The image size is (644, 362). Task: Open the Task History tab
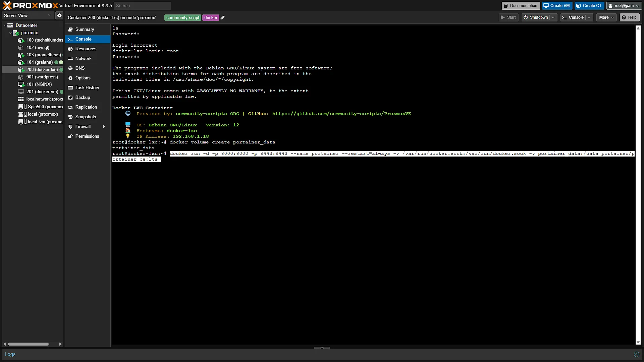coord(88,87)
